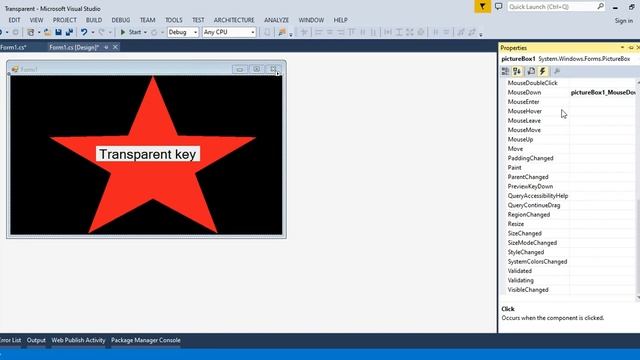Open the Start button dropdown arrow
The width and height of the screenshot is (640, 360).
pos(145,33)
